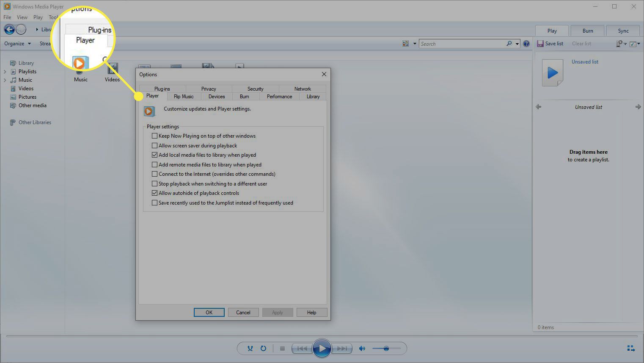The image size is (644, 363).
Task: Click in the Search box
Action: click(462, 44)
